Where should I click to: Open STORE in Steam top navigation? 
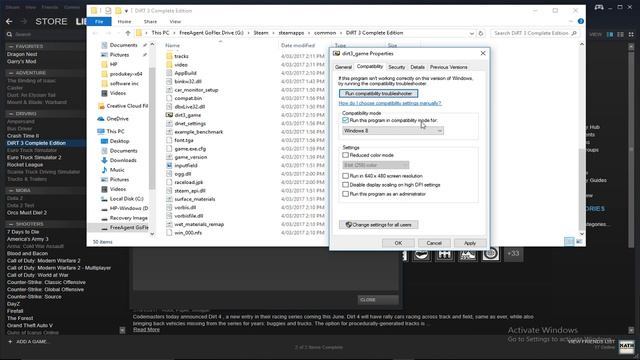[51, 21]
